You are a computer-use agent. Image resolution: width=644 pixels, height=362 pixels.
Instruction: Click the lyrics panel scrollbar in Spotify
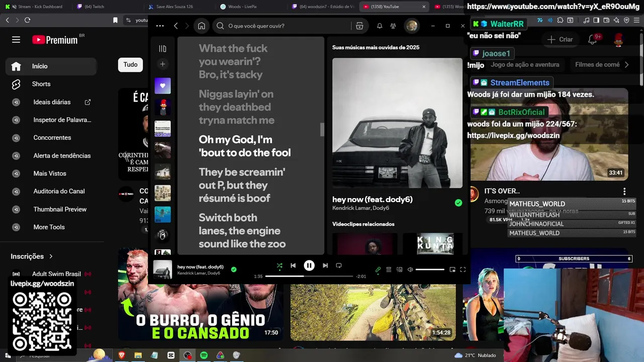click(322, 129)
